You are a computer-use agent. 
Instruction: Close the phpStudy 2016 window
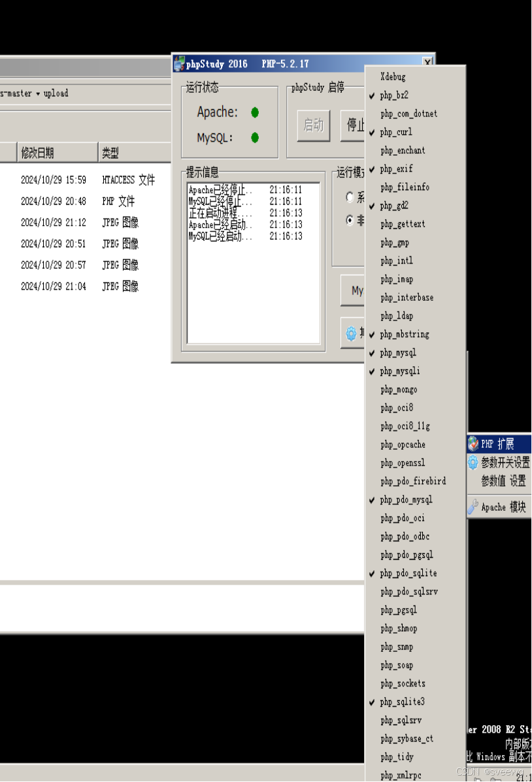tap(427, 62)
